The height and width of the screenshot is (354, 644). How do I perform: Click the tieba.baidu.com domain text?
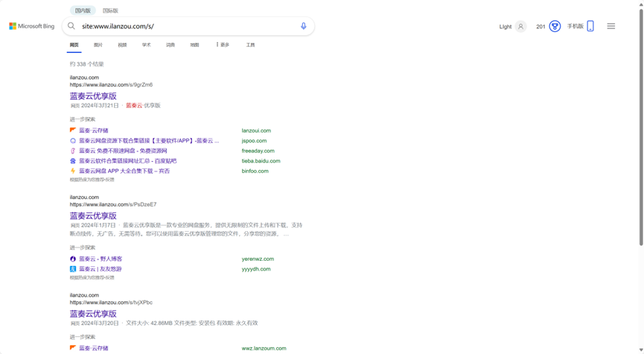point(261,161)
